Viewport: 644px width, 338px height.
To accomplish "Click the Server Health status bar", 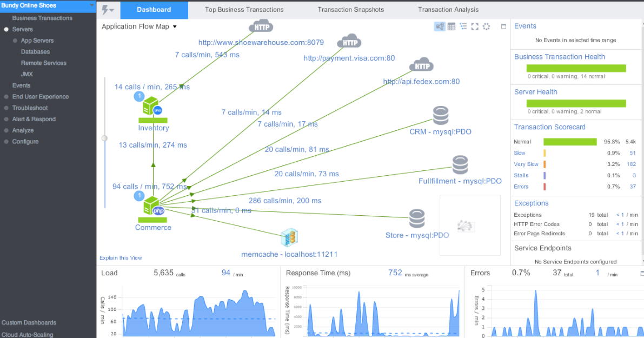I will (575, 103).
